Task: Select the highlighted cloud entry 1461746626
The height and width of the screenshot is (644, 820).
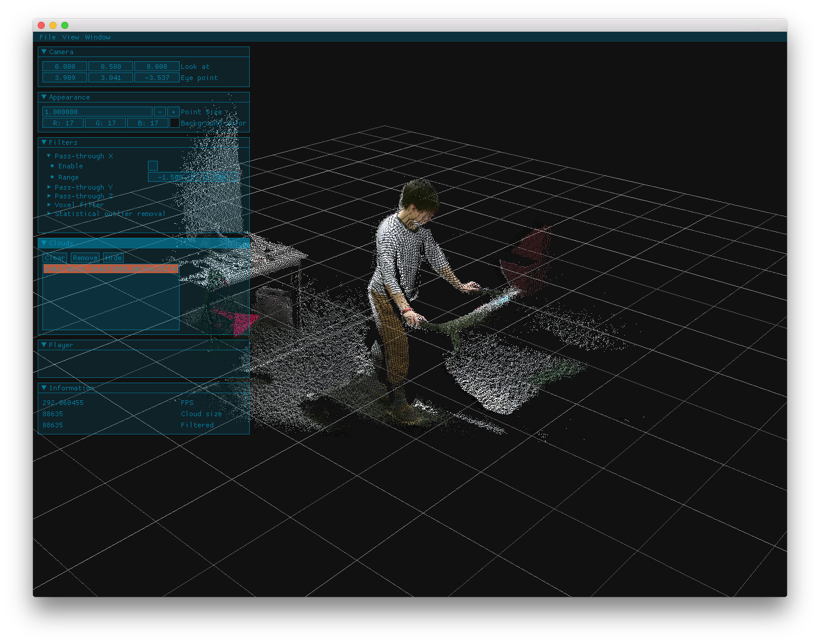Action: (111, 269)
